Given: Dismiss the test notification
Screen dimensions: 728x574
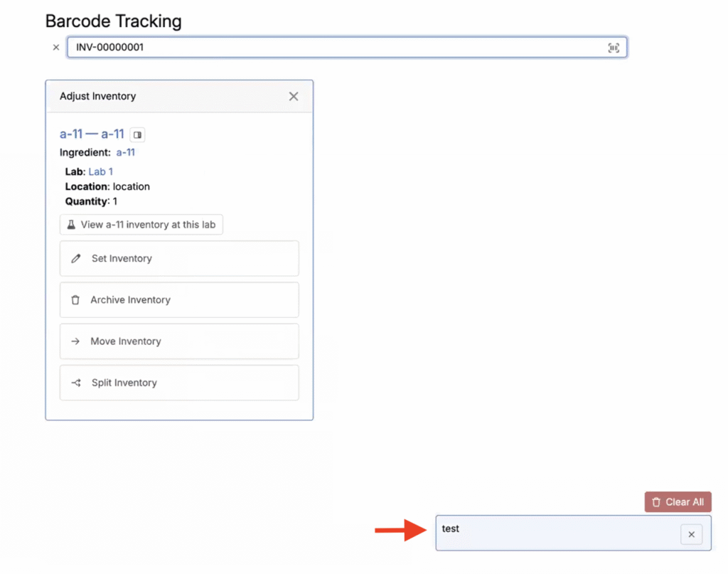Looking at the screenshot, I should click(691, 534).
